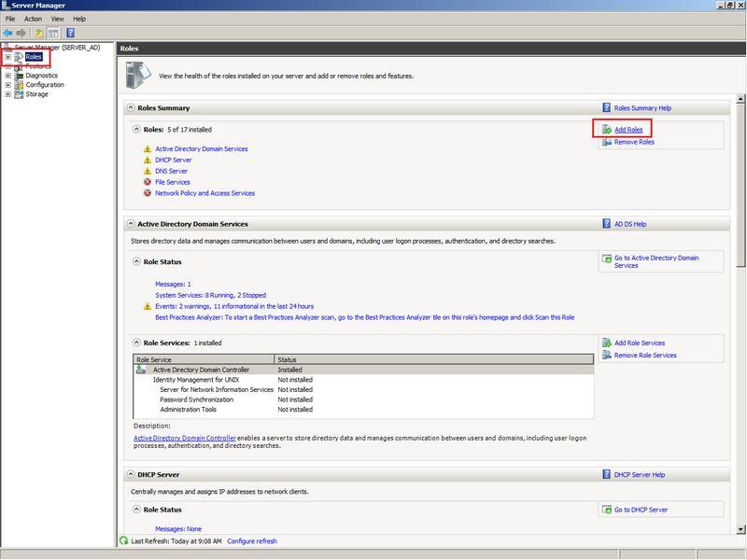The width and height of the screenshot is (747, 560).
Task: Open the Action menu
Action: [33, 19]
